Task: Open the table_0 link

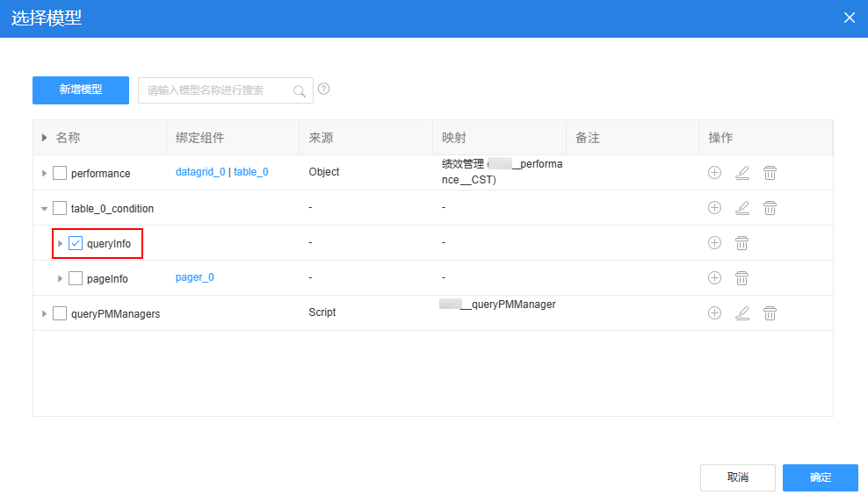Action: click(250, 172)
